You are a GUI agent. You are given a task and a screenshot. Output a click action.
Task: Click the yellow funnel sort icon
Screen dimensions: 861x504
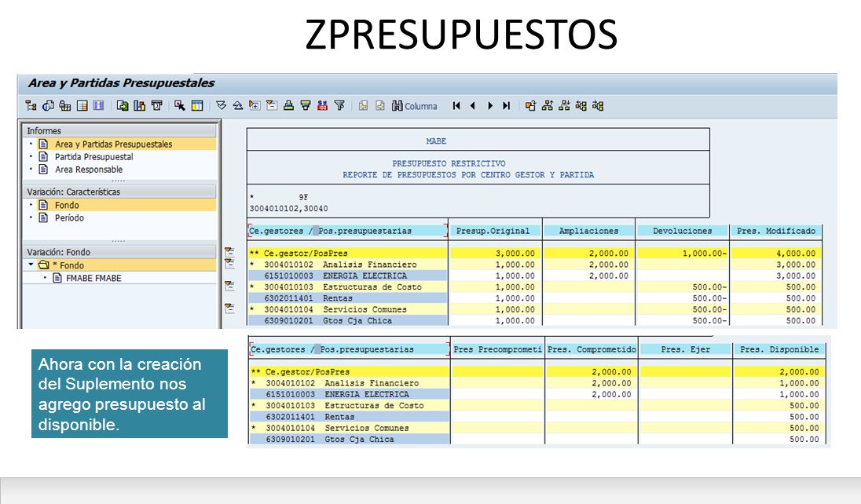tap(306, 105)
